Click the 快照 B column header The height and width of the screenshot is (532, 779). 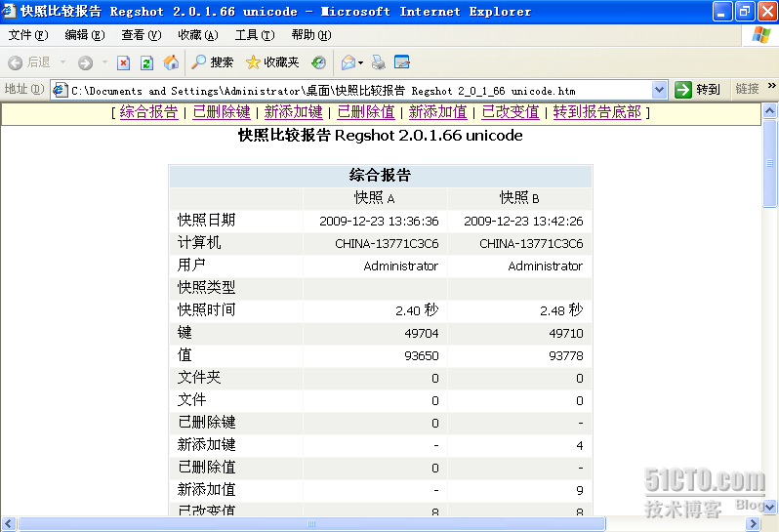(519, 198)
